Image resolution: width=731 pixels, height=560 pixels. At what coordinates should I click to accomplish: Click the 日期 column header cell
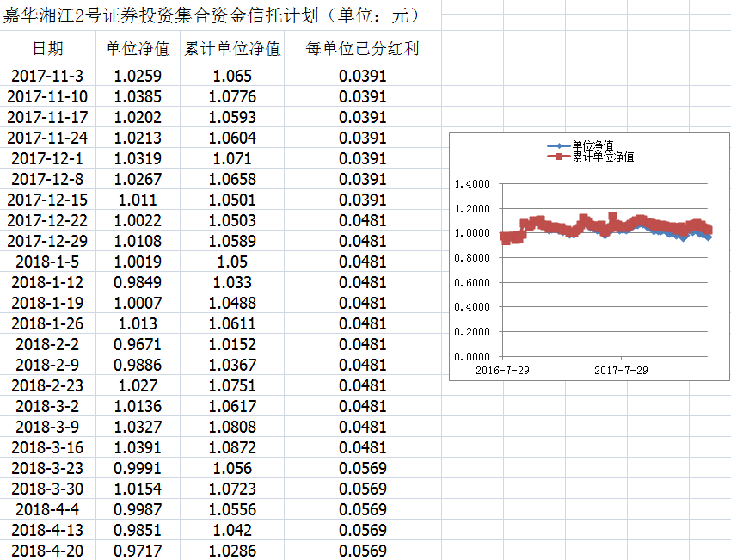47,48
